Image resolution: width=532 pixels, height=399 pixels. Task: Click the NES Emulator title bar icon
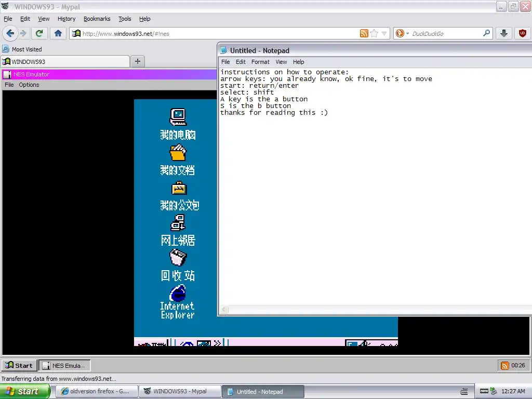(7, 74)
